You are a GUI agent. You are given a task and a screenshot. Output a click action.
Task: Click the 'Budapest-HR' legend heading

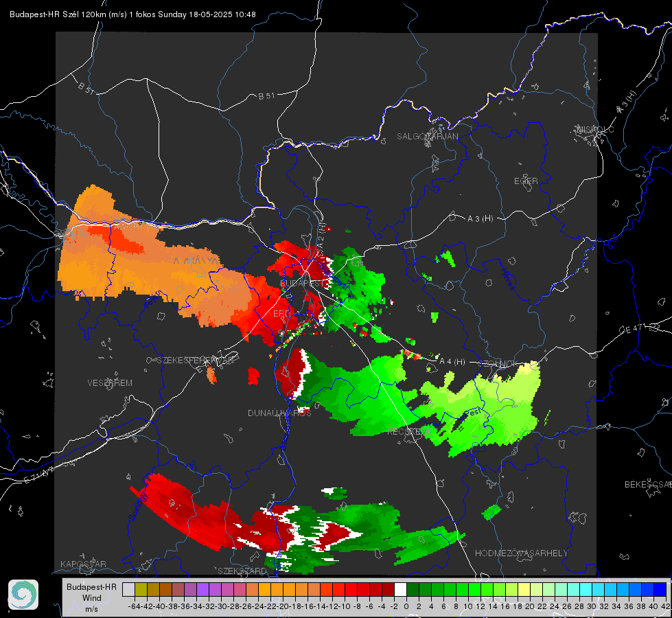pos(91,586)
